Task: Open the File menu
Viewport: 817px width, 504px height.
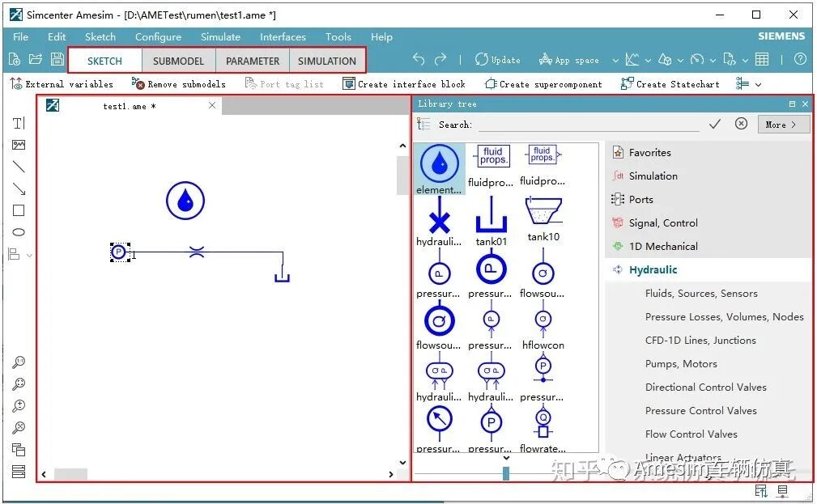Action: point(21,37)
